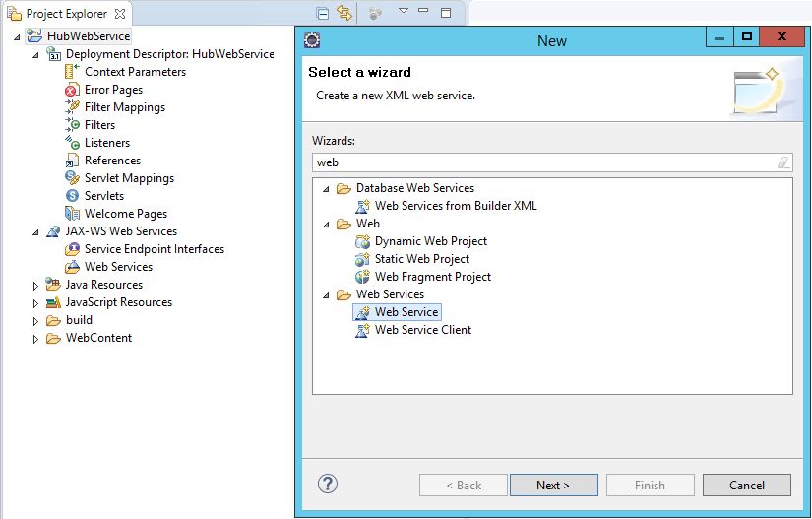Clear the wizard filter with eraser icon
This screenshot has height=519, width=812.
tap(783, 162)
